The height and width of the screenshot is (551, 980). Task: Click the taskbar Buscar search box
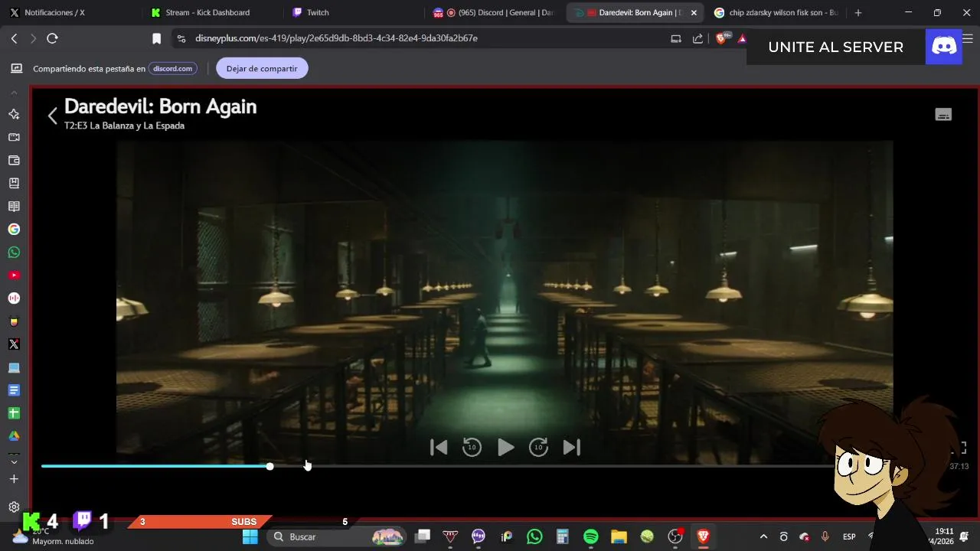335,536
